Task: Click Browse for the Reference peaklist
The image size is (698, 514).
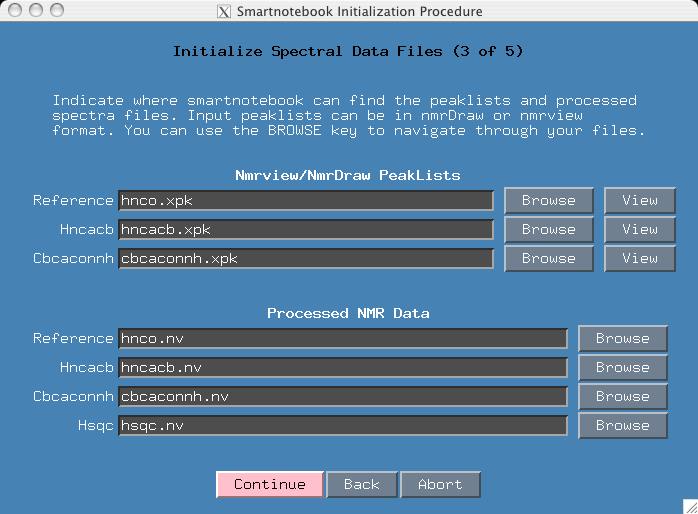Action: [548, 200]
